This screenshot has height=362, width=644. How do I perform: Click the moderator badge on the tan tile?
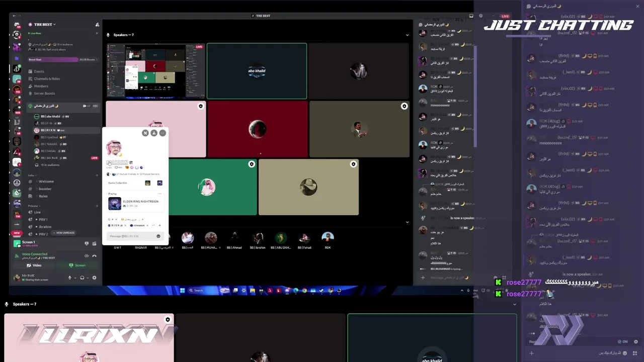(x=353, y=164)
